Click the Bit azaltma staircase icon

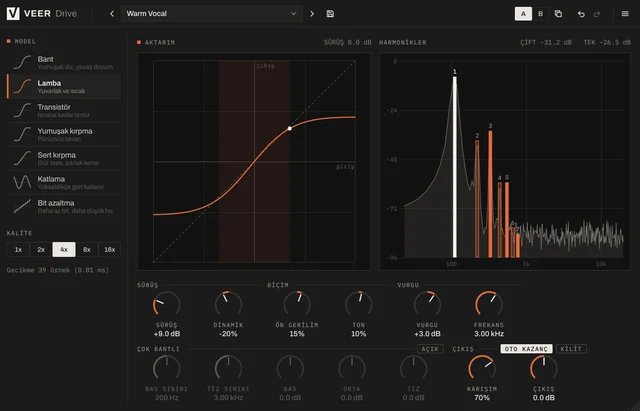(22, 206)
